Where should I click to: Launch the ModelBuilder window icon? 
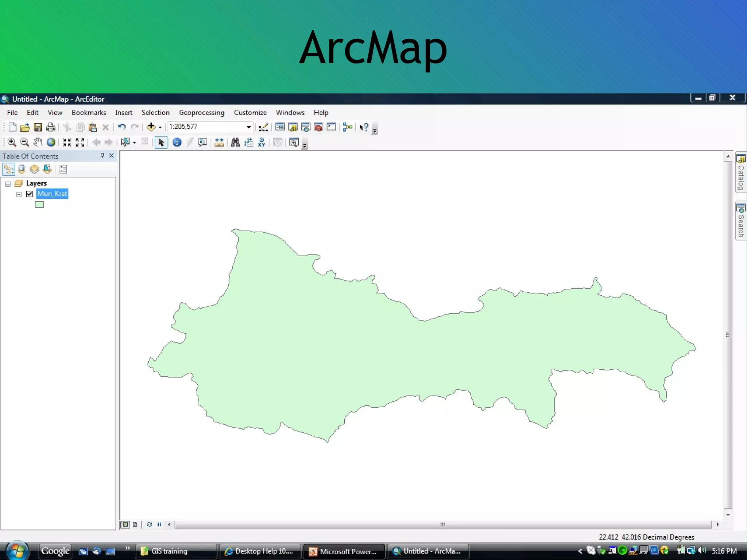[348, 127]
